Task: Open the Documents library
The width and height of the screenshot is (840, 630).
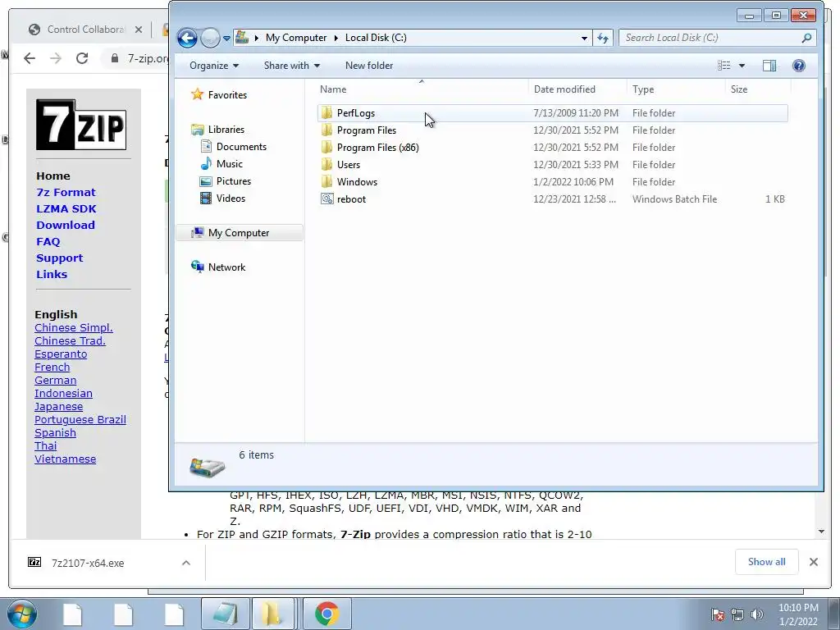Action: 241,147
